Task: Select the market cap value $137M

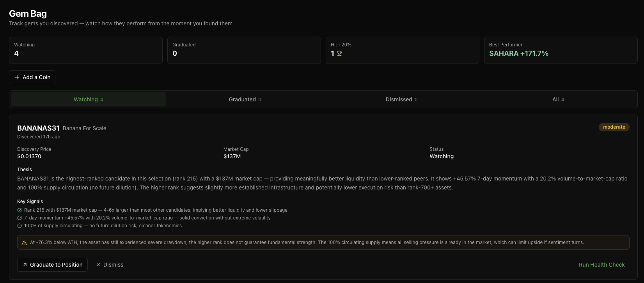Action: pos(232,156)
